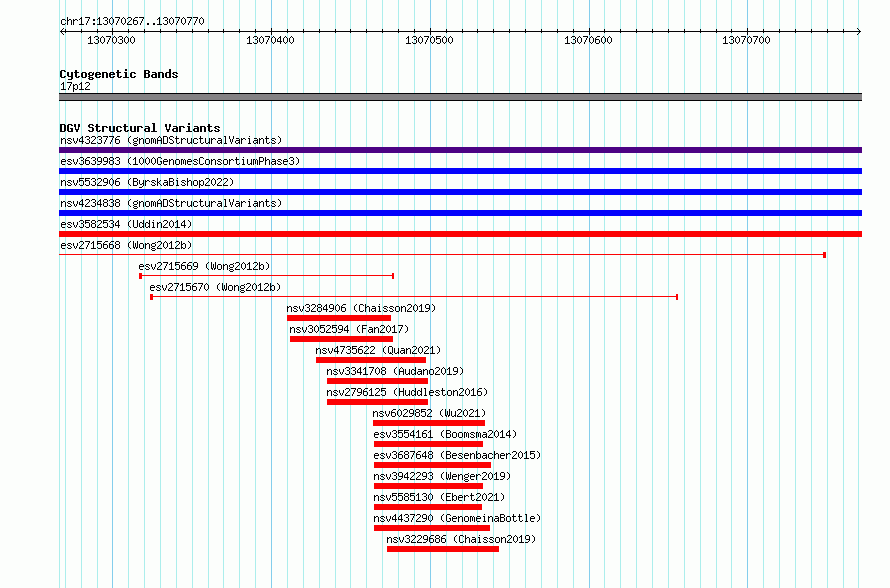Open nsv5585130 Ebert2021 label
Screen dimensions: 890x588
click(x=439, y=497)
